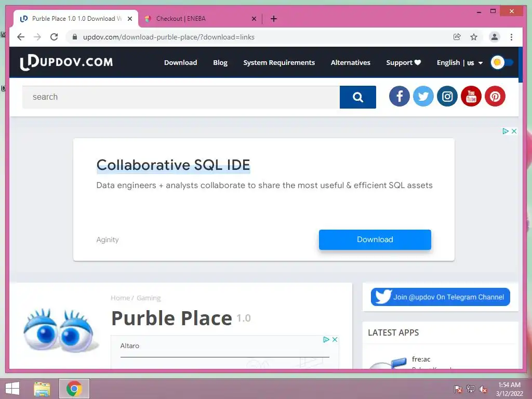Open the Facebook social icon
Viewport: 532px width, 399px height.
(x=400, y=96)
